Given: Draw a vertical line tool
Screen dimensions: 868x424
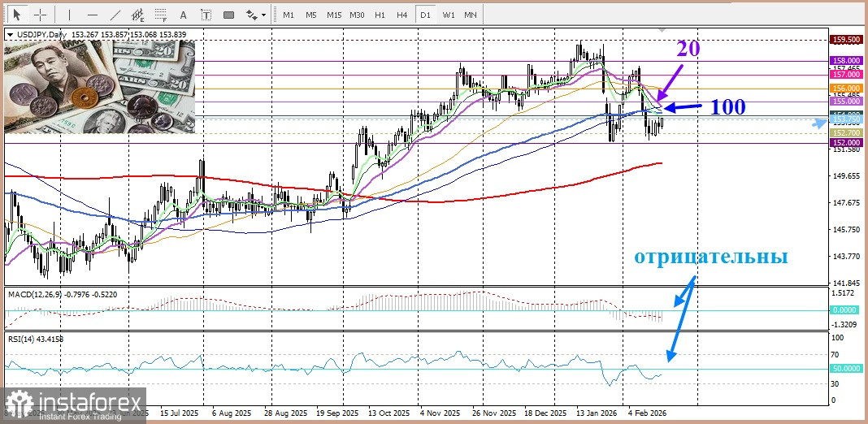Looking at the screenshot, I should 69,15.
